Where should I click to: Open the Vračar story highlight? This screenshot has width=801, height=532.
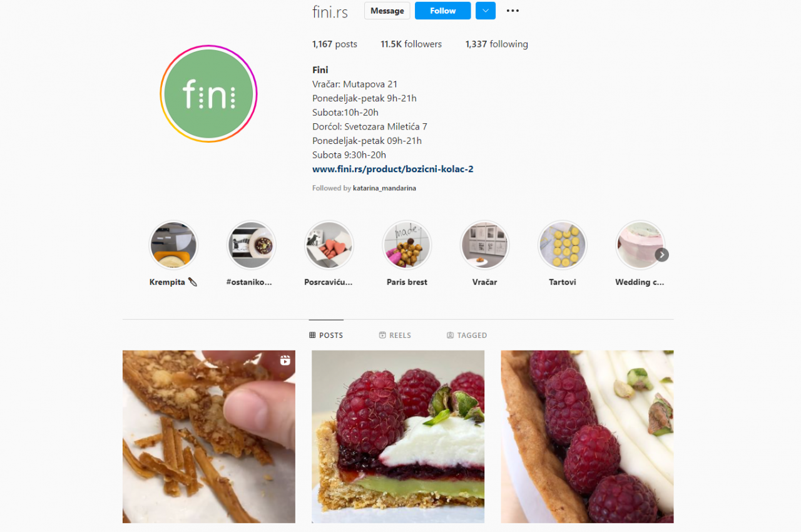click(x=485, y=245)
